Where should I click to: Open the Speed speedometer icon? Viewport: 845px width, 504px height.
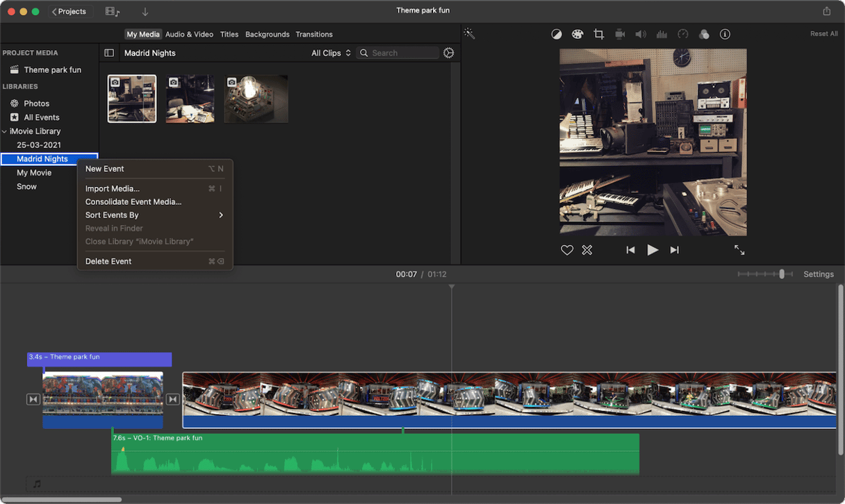683,34
